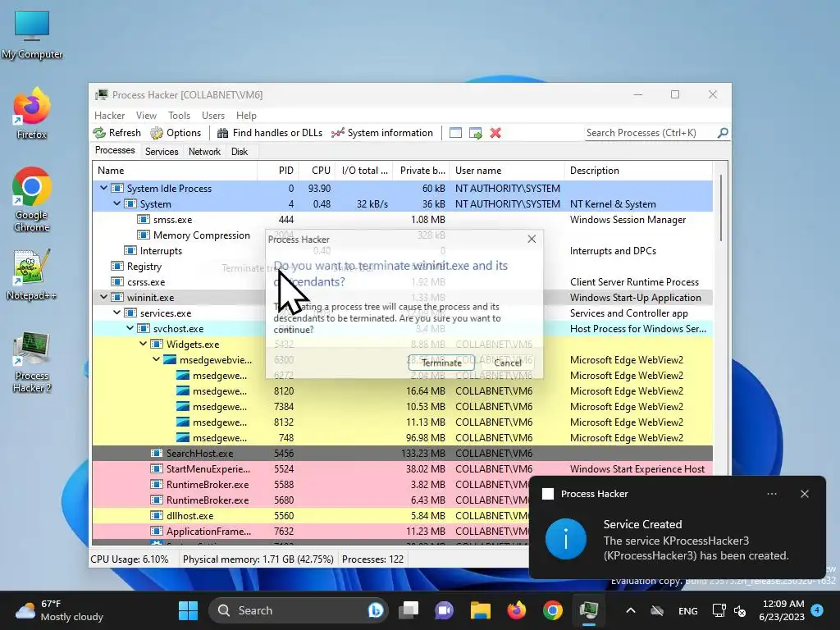Viewport: 840px width, 630px height.
Task: Close the Process Hacker confirmation dialog
Action: click(532, 239)
